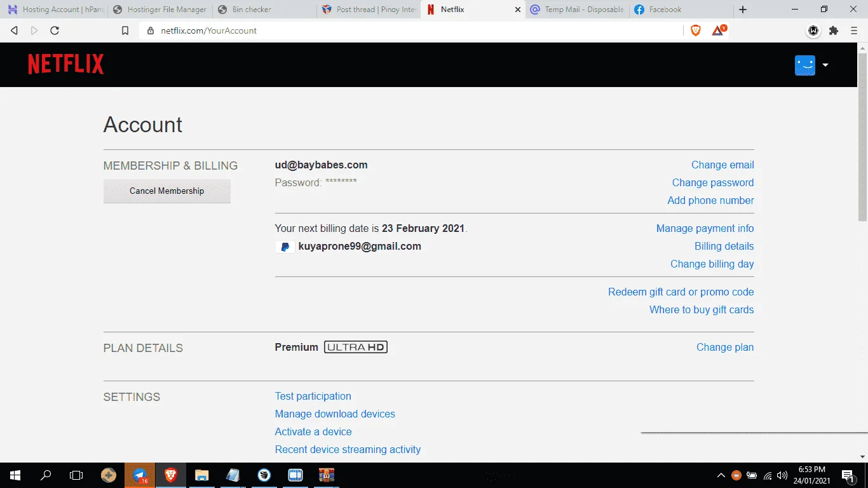This screenshot has height=488, width=868.
Task: Click the browser forward arrow
Action: click(34, 30)
